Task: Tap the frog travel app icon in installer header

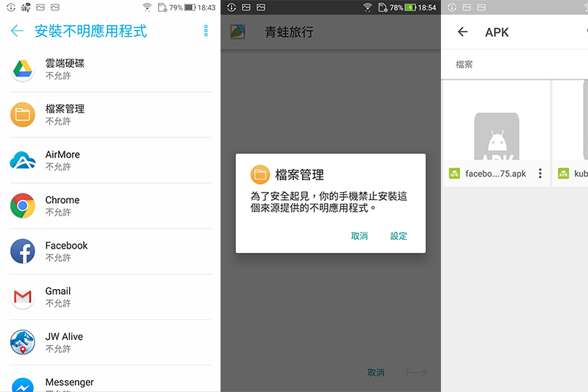Action: point(237,32)
